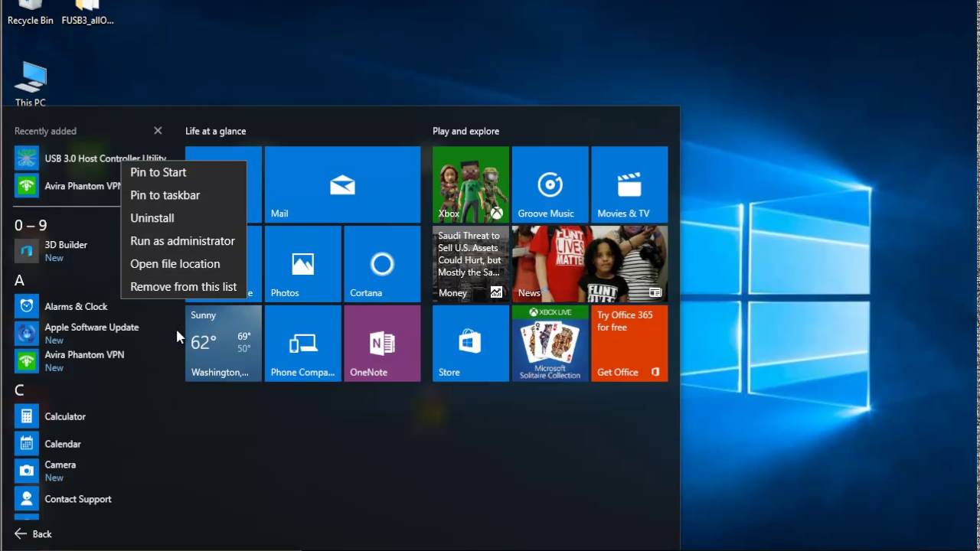Open the News photo tile
The image size is (980, 551).
tap(590, 264)
